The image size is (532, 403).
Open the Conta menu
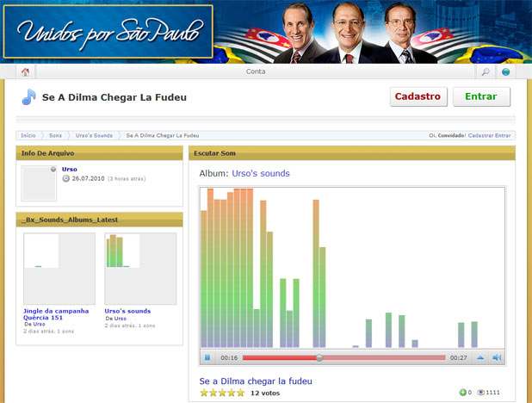(256, 72)
